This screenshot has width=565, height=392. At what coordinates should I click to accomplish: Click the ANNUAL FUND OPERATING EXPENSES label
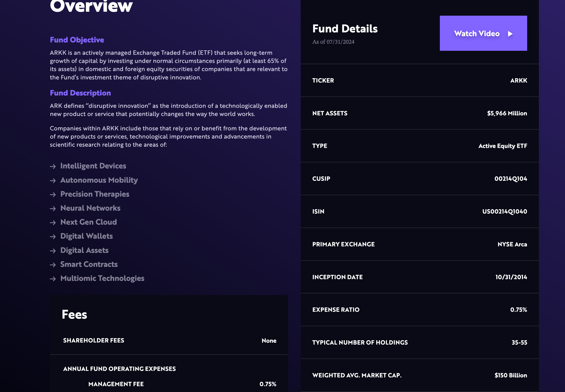pyautogui.click(x=120, y=369)
